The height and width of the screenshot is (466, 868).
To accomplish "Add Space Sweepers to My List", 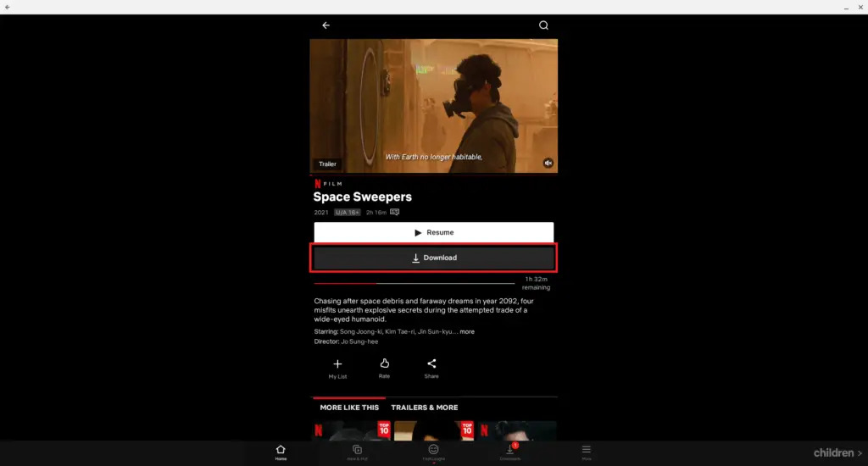I will (337, 368).
